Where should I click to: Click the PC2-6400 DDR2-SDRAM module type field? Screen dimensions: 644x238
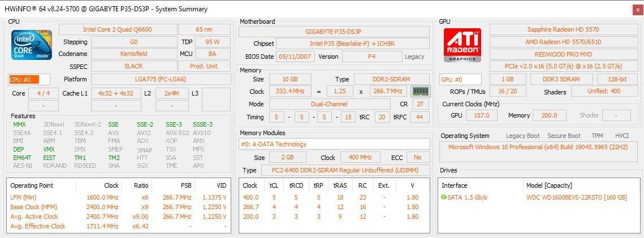[345, 170]
